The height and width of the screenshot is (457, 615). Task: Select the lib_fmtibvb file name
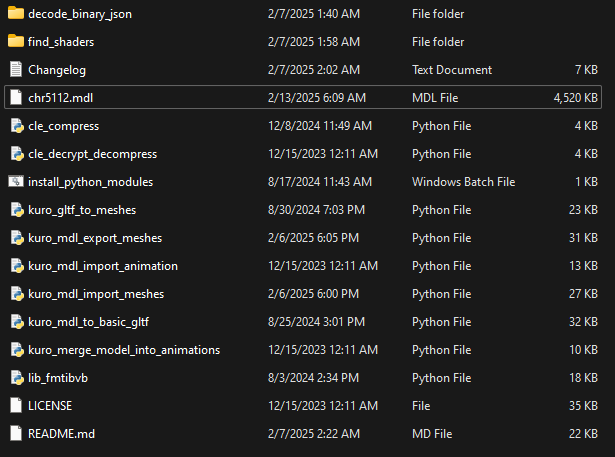pos(58,378)
